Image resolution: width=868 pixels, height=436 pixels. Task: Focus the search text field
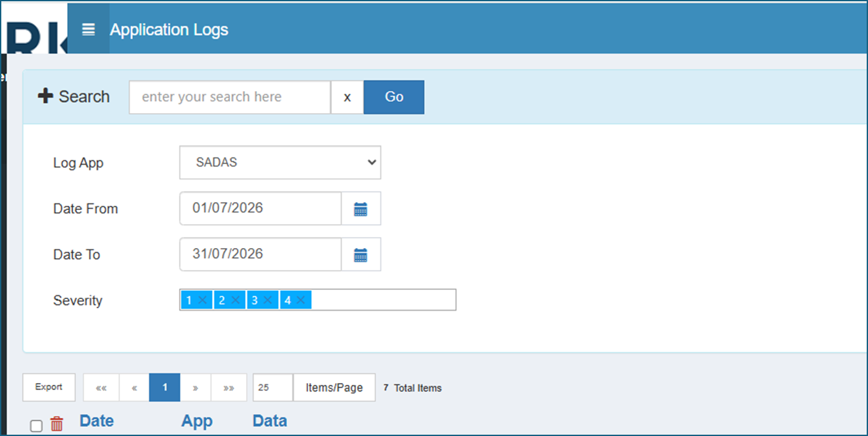tap(230, 97)
